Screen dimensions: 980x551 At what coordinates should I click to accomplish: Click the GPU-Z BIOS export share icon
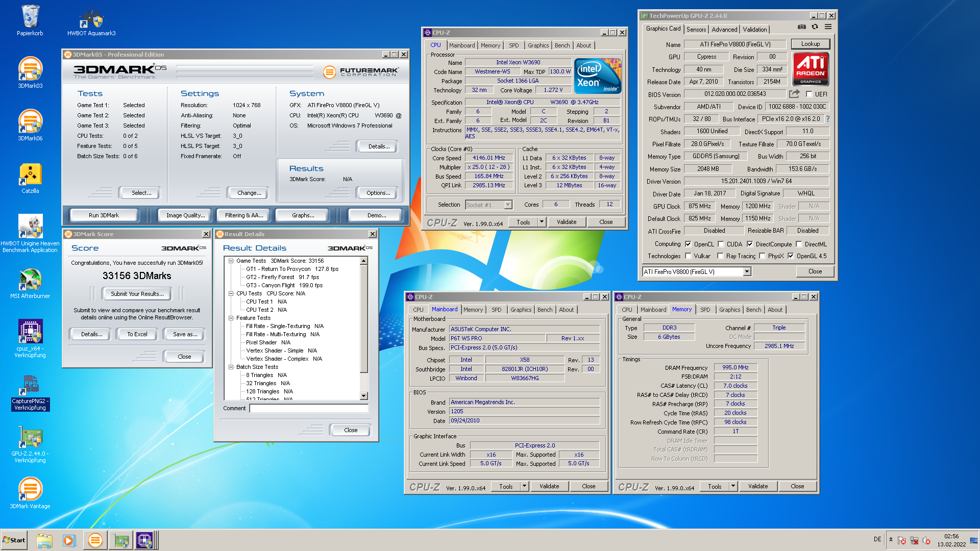point(794,94)
